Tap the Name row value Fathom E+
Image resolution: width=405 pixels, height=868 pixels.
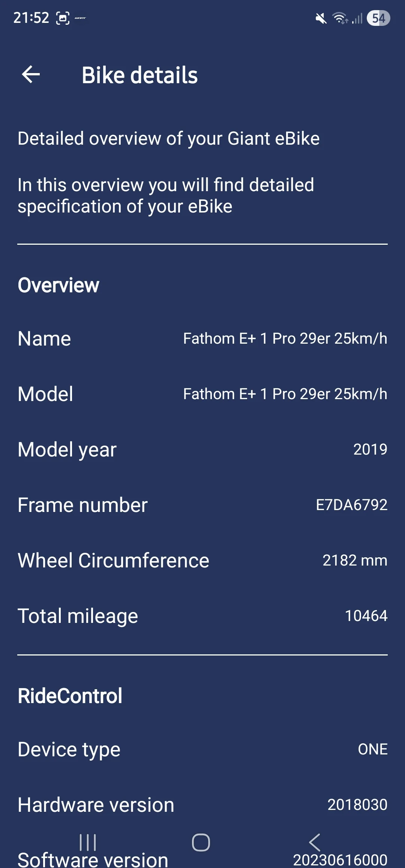tap(285, 338)
